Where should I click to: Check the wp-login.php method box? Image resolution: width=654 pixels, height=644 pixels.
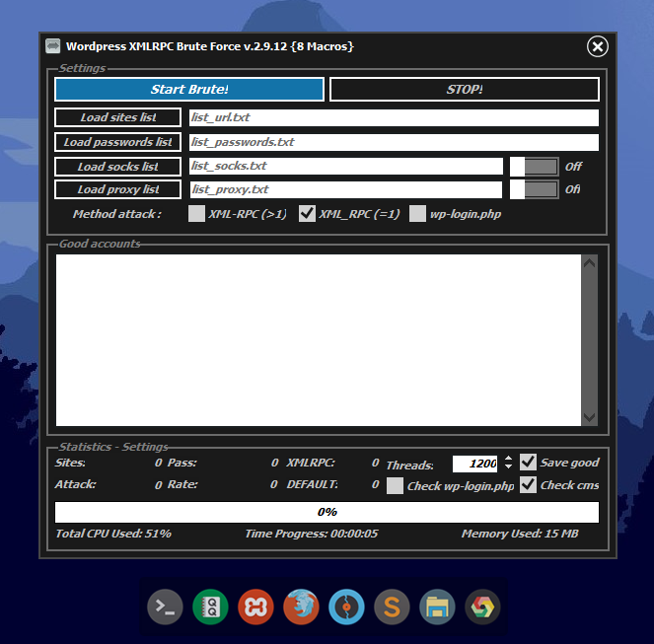(x=417, y=214)
